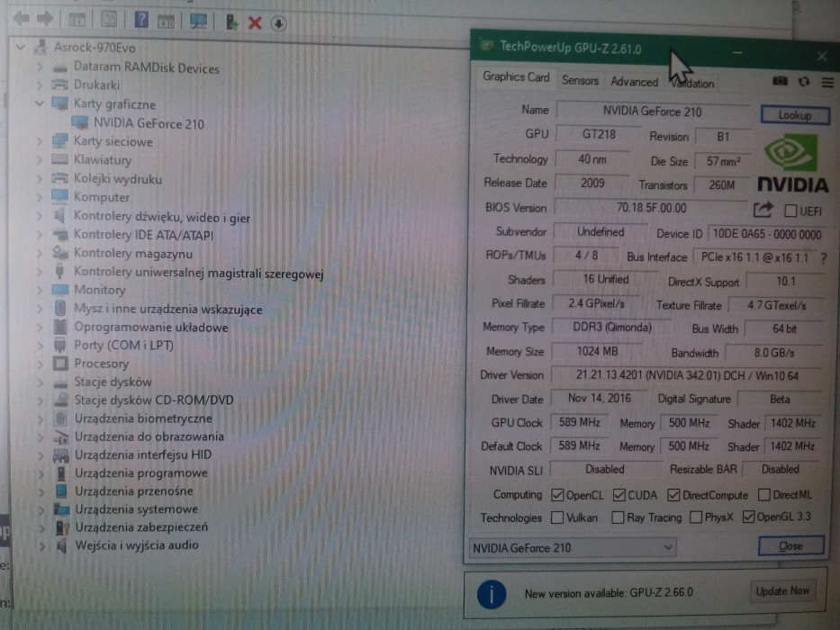Open Help with the blue question-mark icon

click(140, 21)
